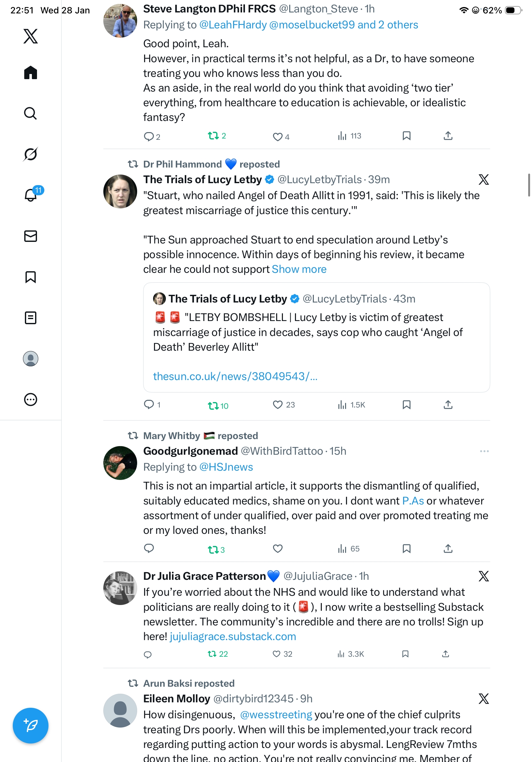Open Bookmarks in the sidebar
This screenshot has width=532, height=762.
point(31,277)
